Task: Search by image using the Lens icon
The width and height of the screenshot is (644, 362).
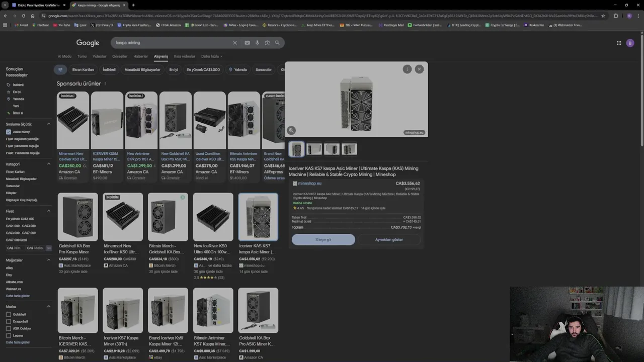Action: tap(267, 43)
